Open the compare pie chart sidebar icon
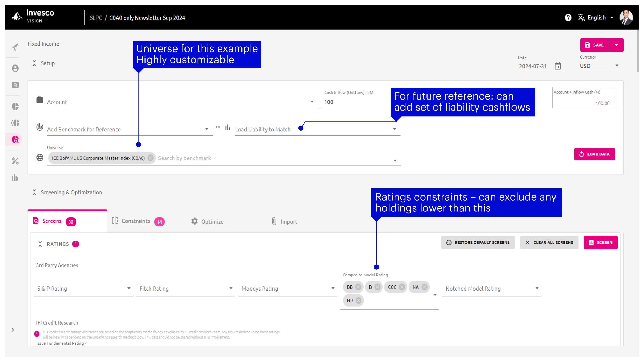 15,123
